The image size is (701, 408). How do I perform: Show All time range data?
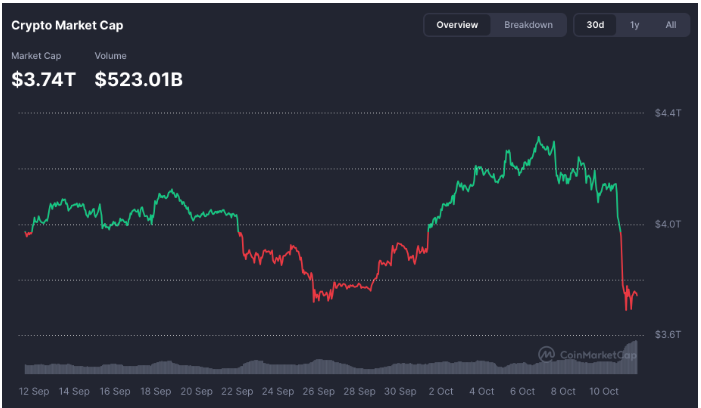click(671, 25)
